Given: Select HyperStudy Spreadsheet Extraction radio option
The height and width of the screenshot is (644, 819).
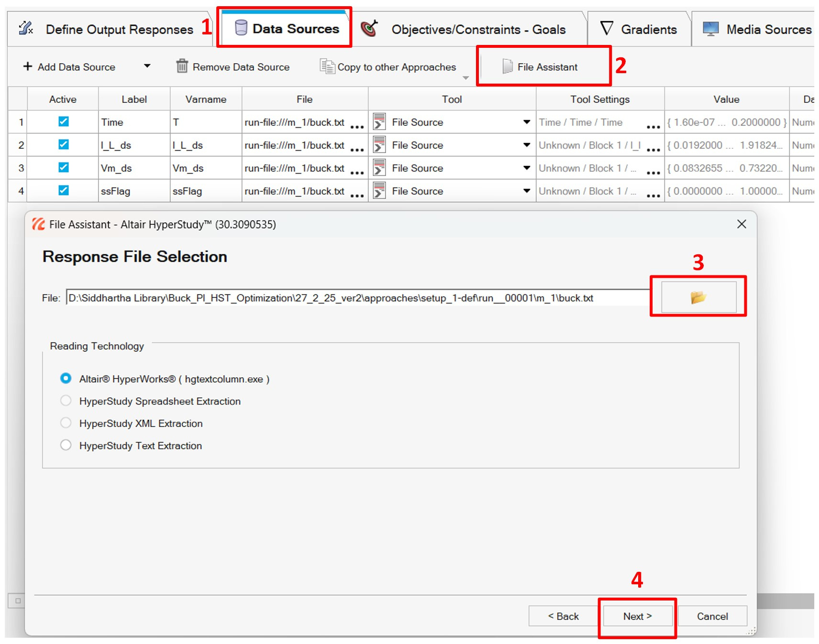Looking at the screenshot, I should pos(66,401).
